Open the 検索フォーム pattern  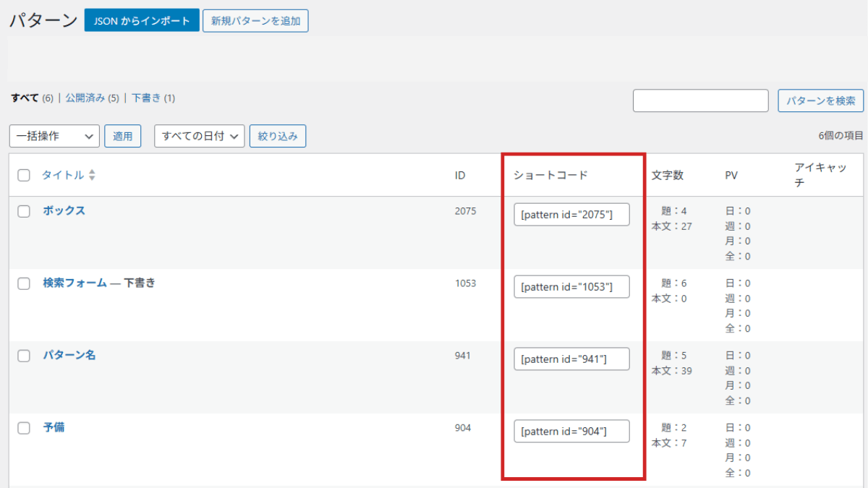point(75,283)
